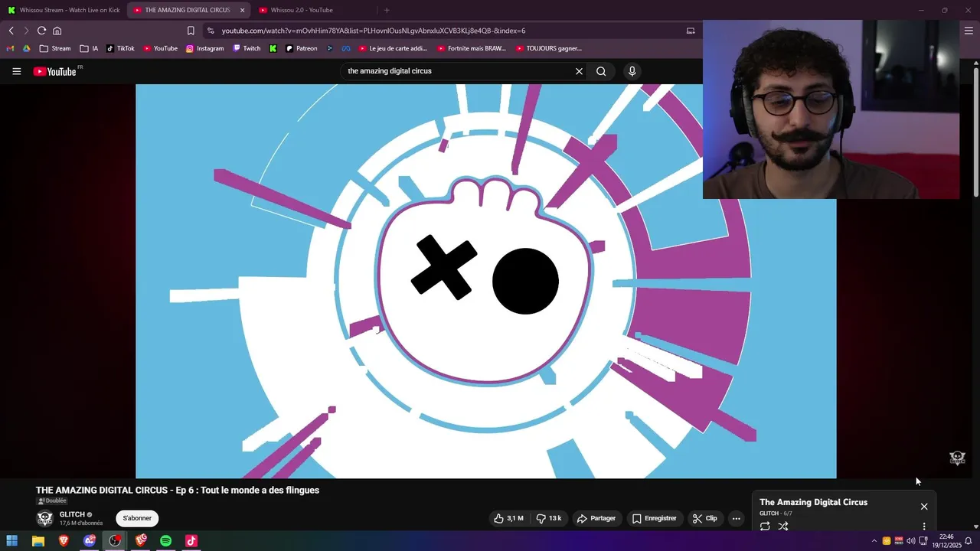
Task: Close THE AMAZING DIGITAL CIRCUS tab
Action: pos(243,10)
